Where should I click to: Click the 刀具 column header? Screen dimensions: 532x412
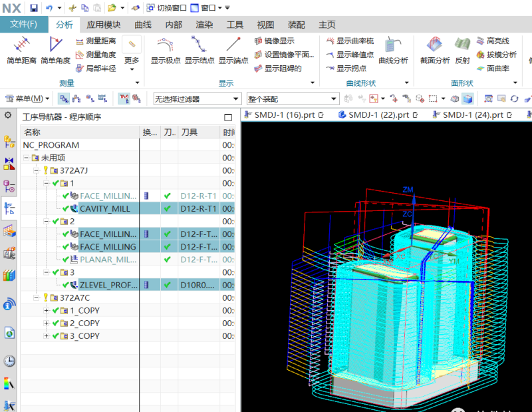pos(199,132)
